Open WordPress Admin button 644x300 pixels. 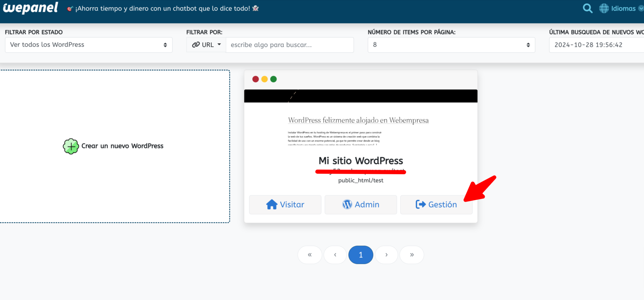click(x=361, y=205)
